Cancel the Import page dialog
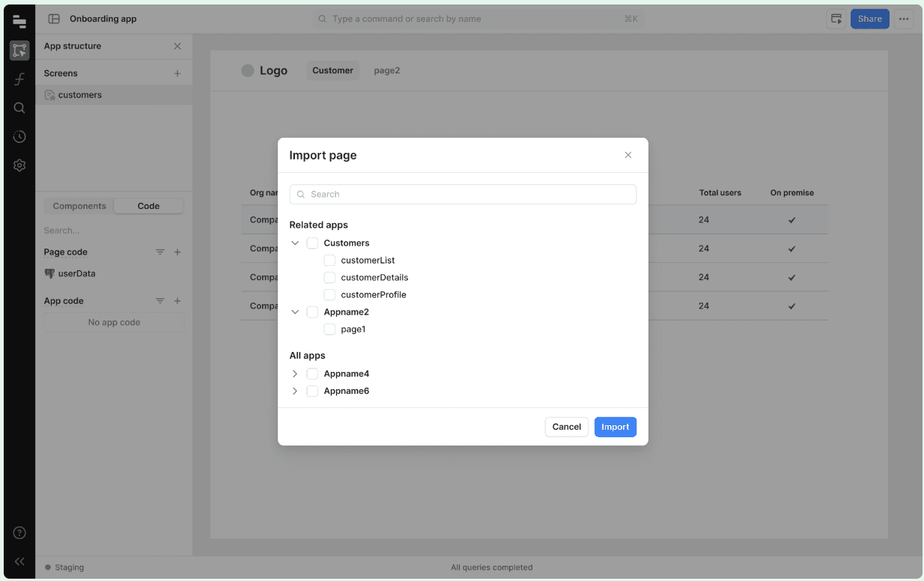 click(566, 426)
